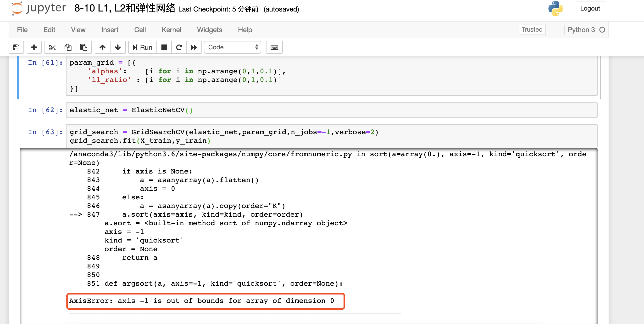The image size is (644, 324).
Task: Click the open keyboard shortcuts icon
Action: click(x=274, y=47)
